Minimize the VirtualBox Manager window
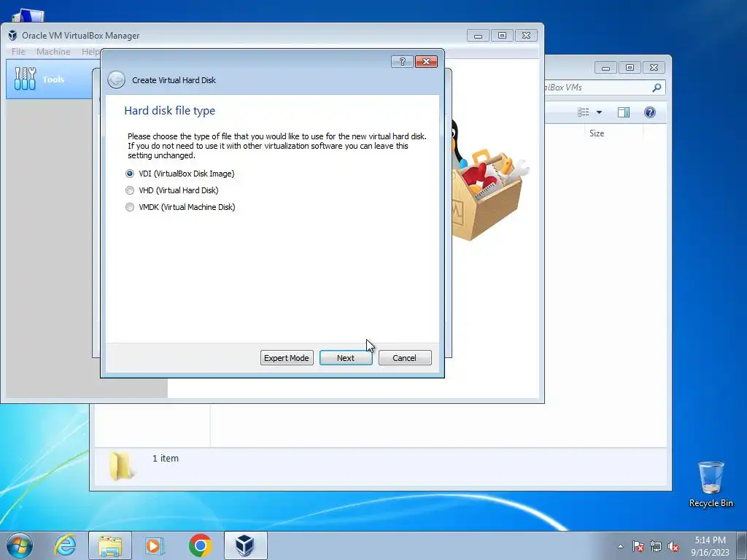747x560 pixels. tap(479, 36)
